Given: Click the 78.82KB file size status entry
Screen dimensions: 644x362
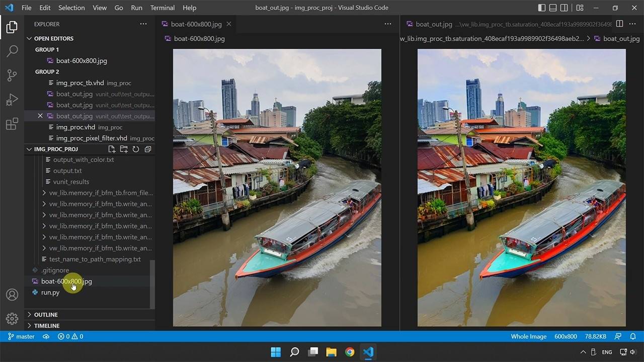Looking at the screenshot, I should point(596,336).
